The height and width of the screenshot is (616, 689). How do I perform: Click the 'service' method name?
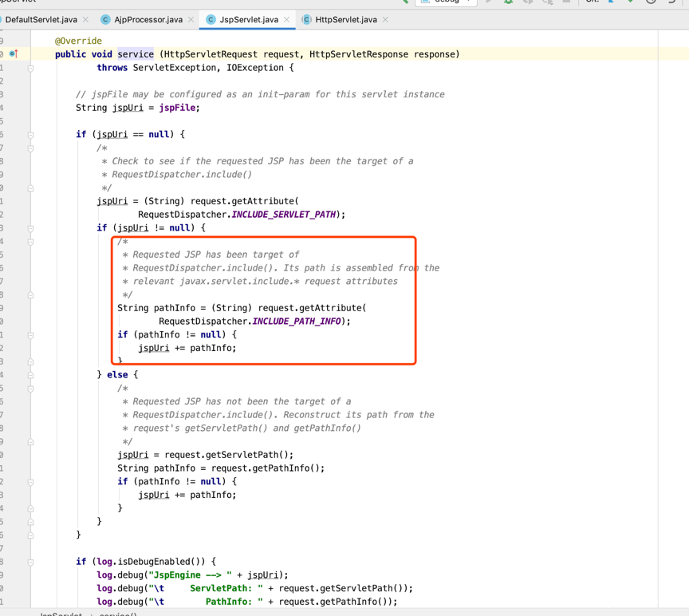(x=136, y=54)
